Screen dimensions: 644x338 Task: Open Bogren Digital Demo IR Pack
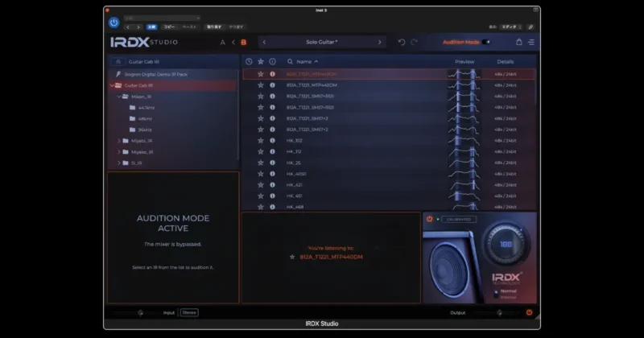pyautogui.click(x=156, y=74)
